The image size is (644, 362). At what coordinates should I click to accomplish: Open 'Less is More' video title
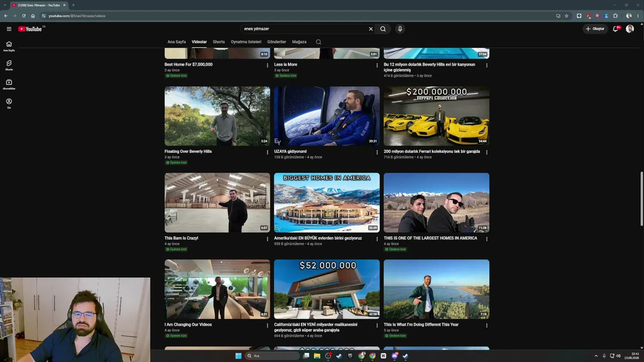pos(286,64)
